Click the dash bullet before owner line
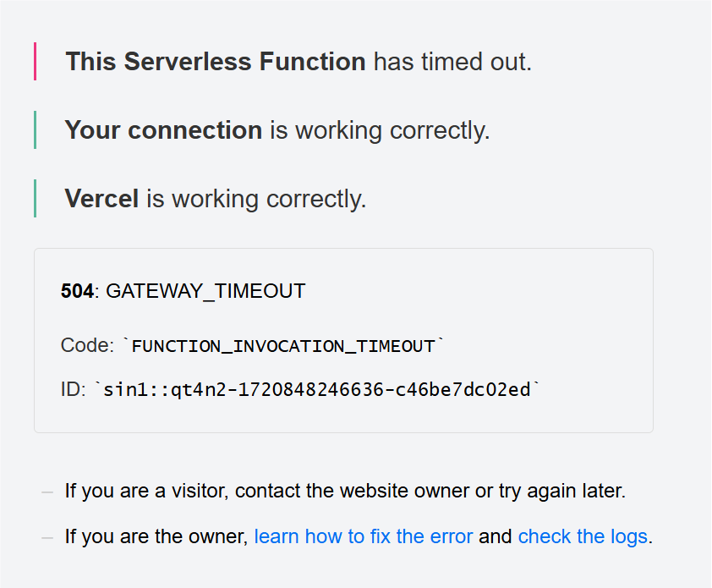The height and width of the screenshot is (588, 712). coord(47,538)
